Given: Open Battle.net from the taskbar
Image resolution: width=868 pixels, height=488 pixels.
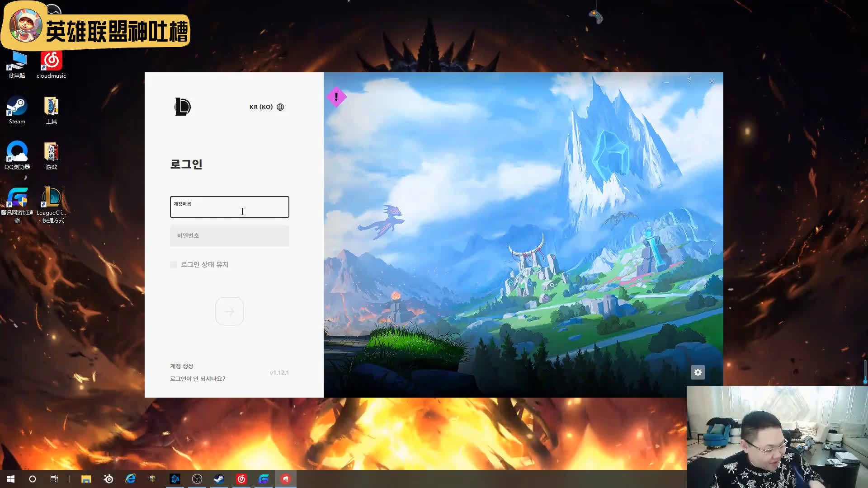Looking at the screenshot, I should tap(175, 479).
